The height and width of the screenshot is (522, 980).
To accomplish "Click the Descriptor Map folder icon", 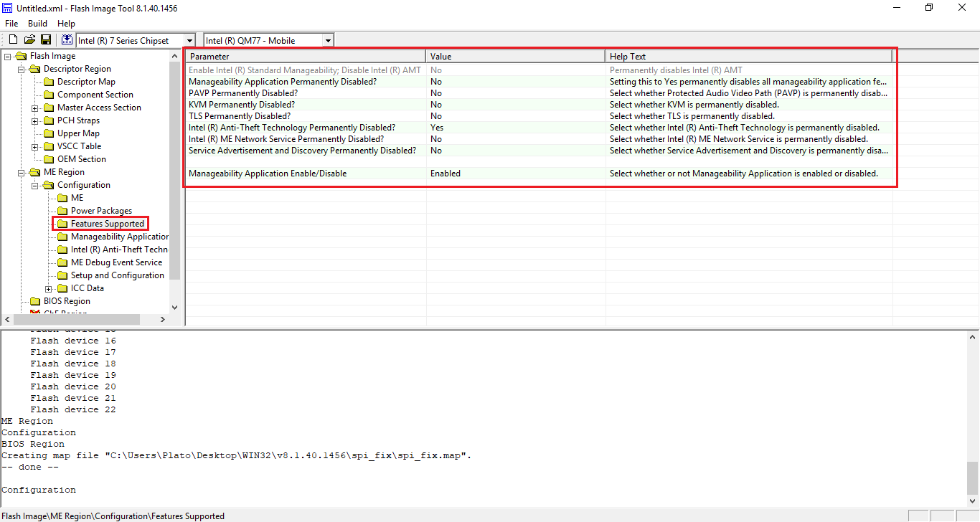I will pyautogui.click(x=49, y=82).
